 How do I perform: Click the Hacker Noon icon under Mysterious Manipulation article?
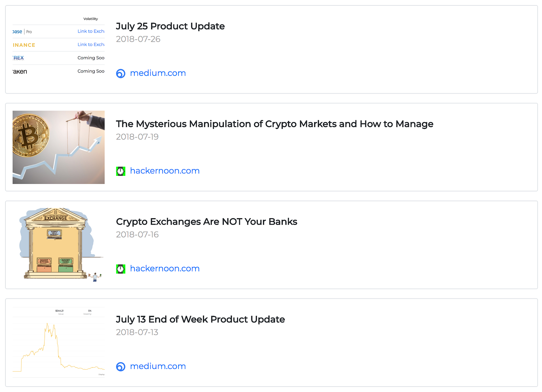click(121, 171)
